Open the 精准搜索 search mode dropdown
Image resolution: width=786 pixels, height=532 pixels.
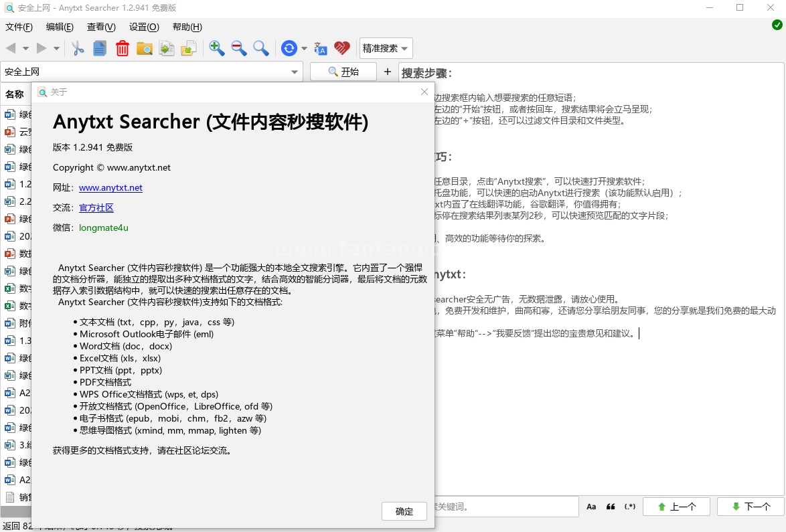click(386, 49)
